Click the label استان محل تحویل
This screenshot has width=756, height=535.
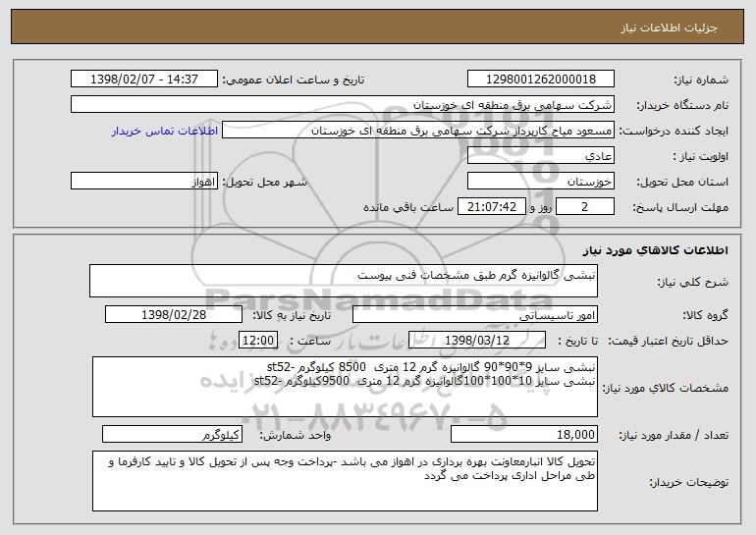tap(682, 183)
